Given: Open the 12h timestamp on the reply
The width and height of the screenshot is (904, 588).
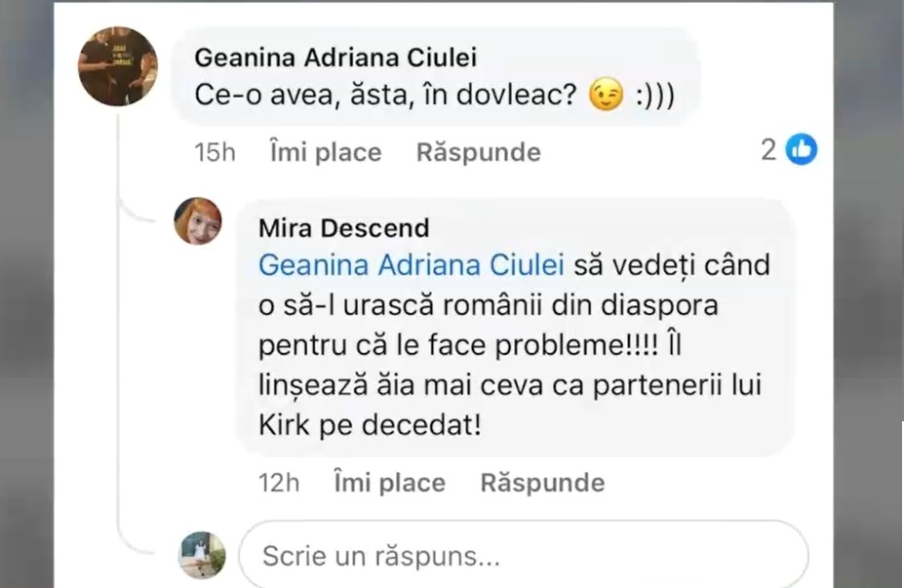Looking at the screenshot, I should click(x=279, y=483).
